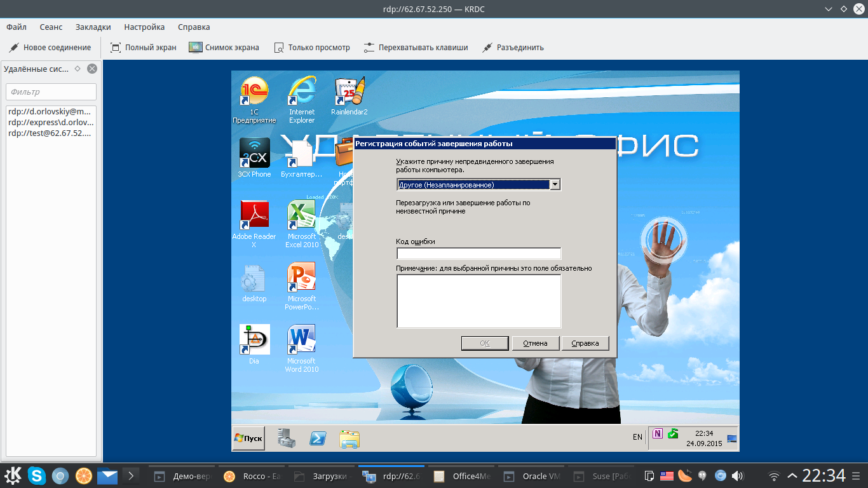Select the rdp://express connection entry
This screenshot has width=868, height=488.
[x=51, y=122]
